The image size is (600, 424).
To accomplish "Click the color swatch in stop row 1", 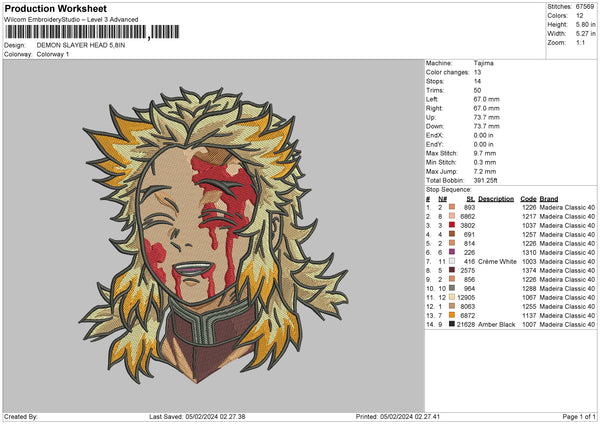I will pyautogui.click(x=452, y=207).
